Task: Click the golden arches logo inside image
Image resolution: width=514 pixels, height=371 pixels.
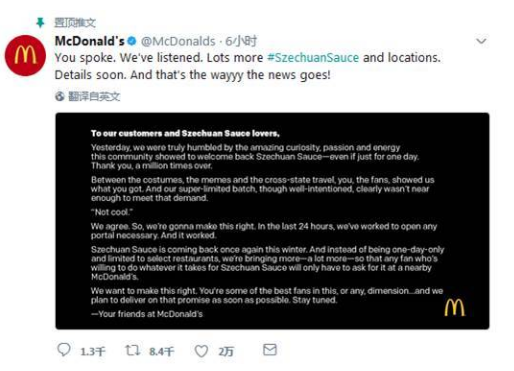Action: pyautogui.click(x=454, y=307)
